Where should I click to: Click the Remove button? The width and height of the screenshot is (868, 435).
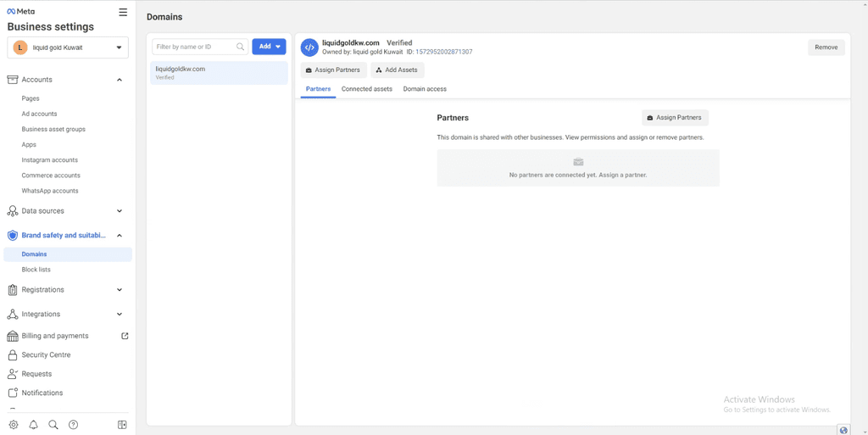[826, 47]
